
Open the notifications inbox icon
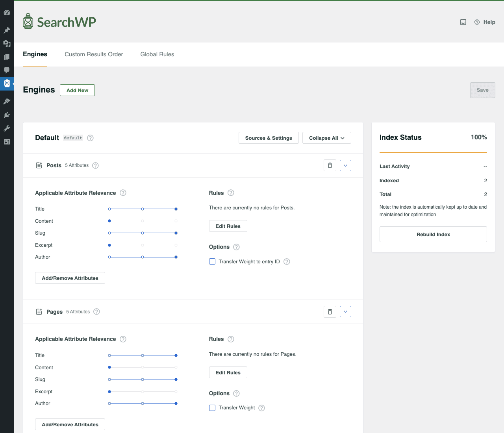[463, 22]
